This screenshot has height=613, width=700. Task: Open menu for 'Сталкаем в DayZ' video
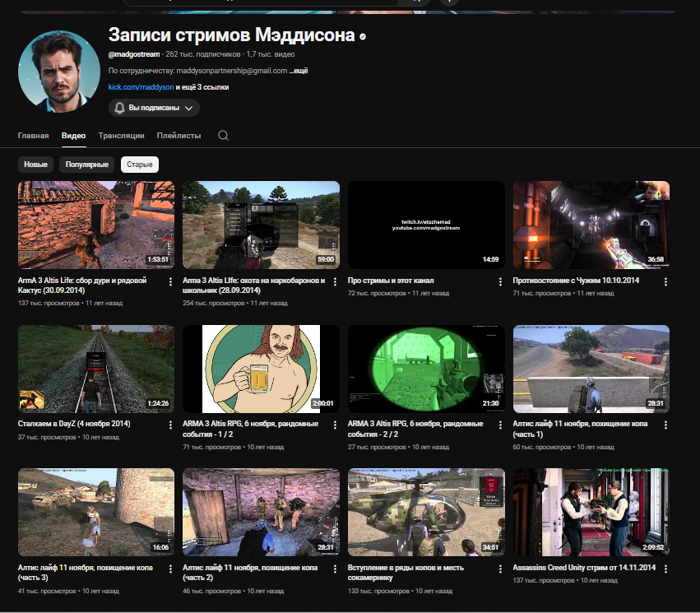click(170, 425)
